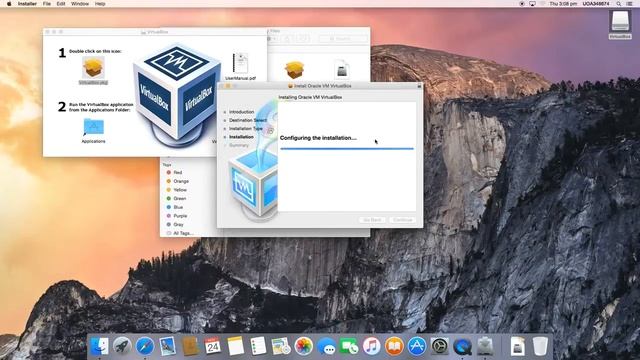Click the Installer app icon in the Dock

tap(485, 347)
